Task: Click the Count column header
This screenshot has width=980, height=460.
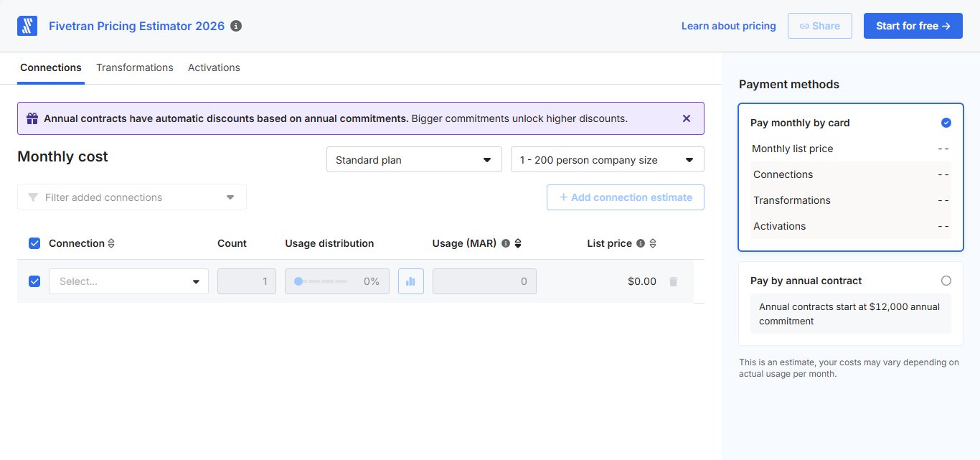Action: pyautogui.click(x=232, y=243)
